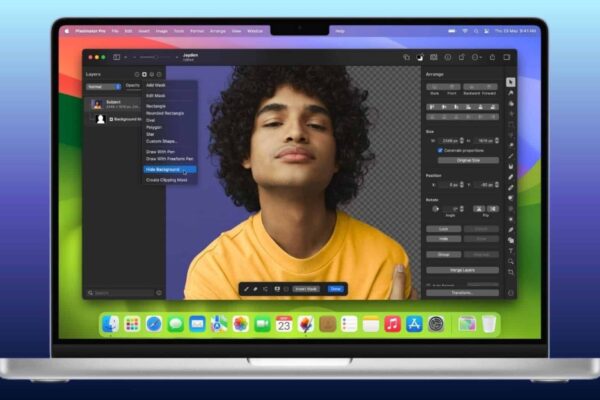Open Pixelmator Pro icon in the Dock

coord(306,324)
